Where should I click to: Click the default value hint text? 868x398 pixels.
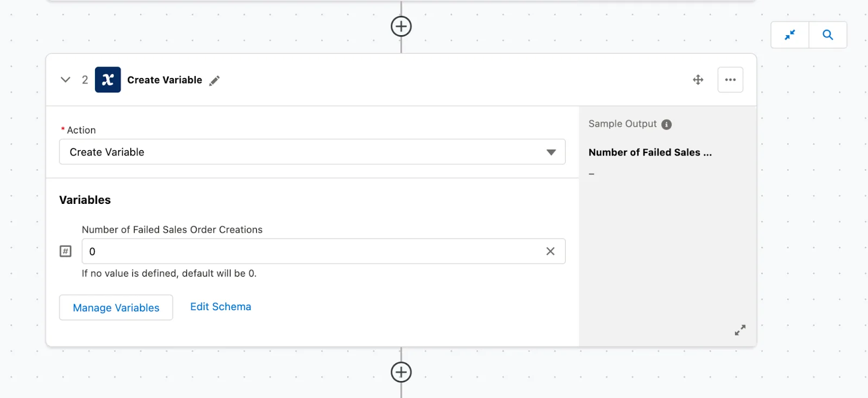(169, 273)
